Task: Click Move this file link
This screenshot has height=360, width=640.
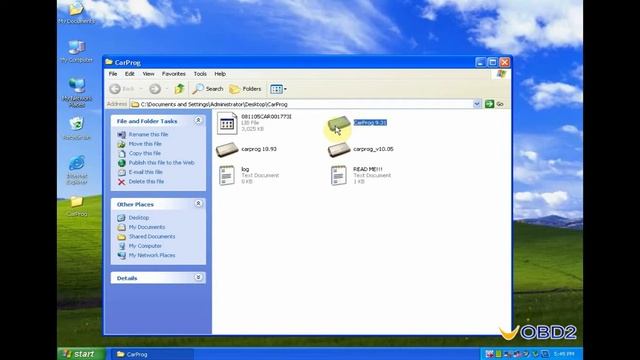Action: click(145, 144)
